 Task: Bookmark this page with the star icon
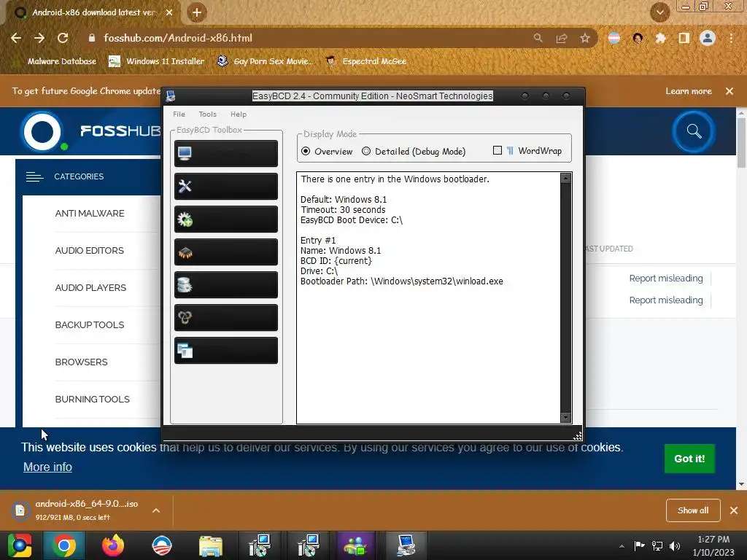point(585,38)
